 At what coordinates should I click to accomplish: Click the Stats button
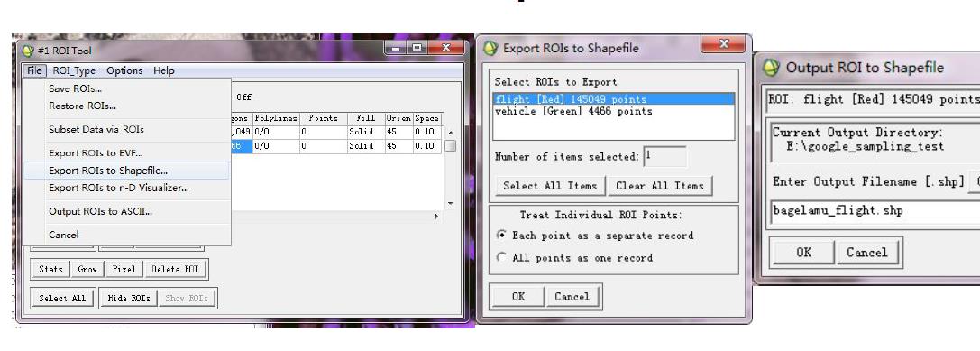50,269
